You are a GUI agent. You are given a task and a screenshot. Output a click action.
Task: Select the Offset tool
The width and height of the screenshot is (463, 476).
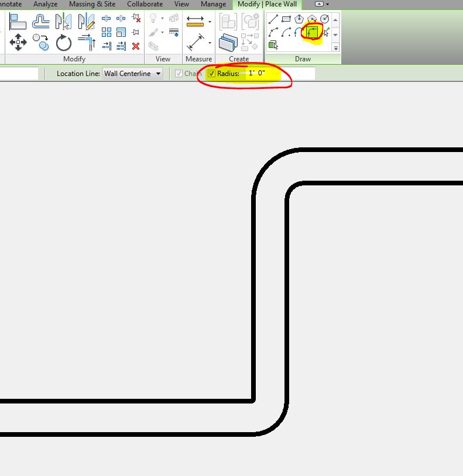(x=41, y=21)
